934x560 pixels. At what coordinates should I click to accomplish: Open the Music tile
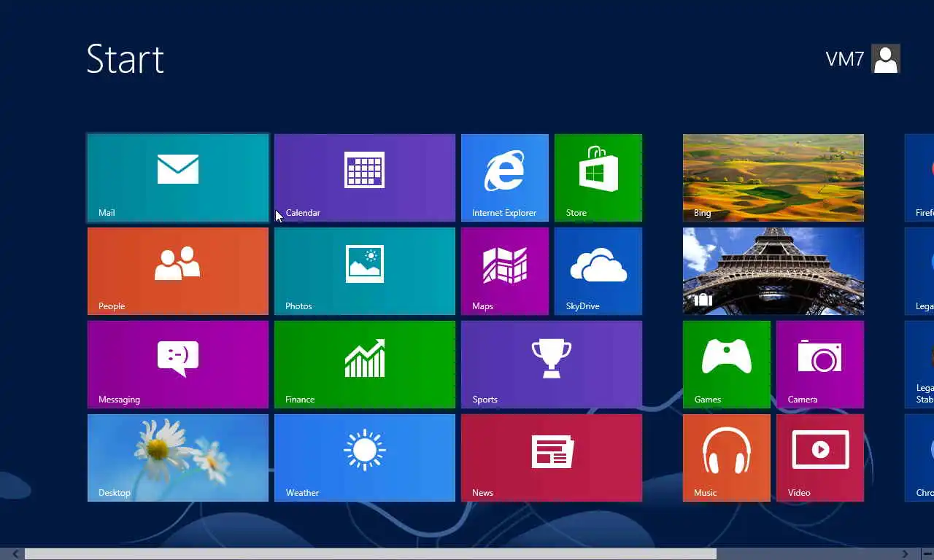[x=727, y=458]
